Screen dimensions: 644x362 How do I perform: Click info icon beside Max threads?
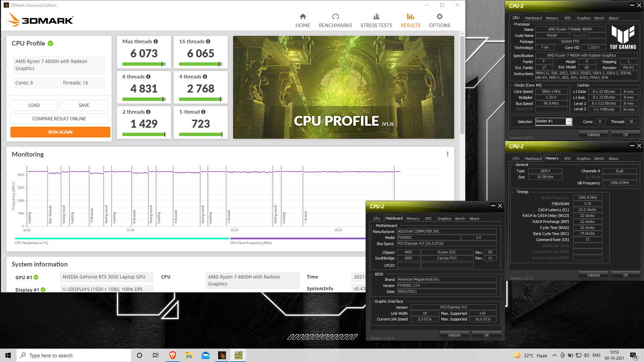[156, 42]
